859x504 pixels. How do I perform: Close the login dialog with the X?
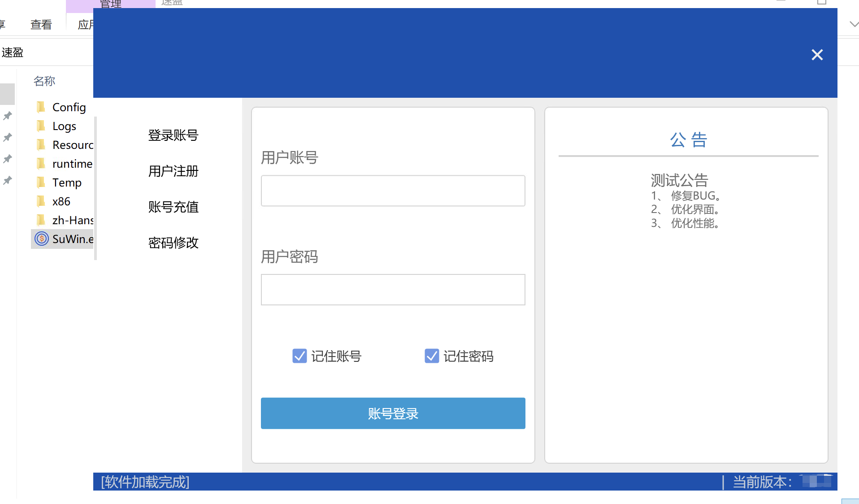(817, 55)
